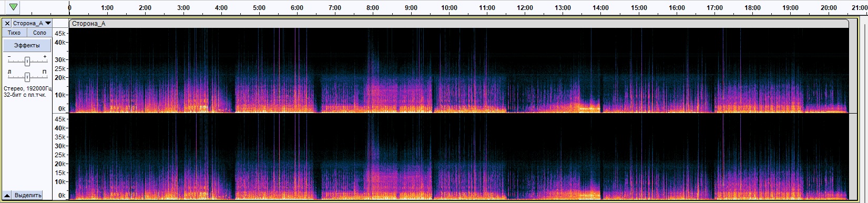The height and width of the screenshot is (203, 868).
Task: Click the Сторона_А clip title bar
Action: point(458,24)
